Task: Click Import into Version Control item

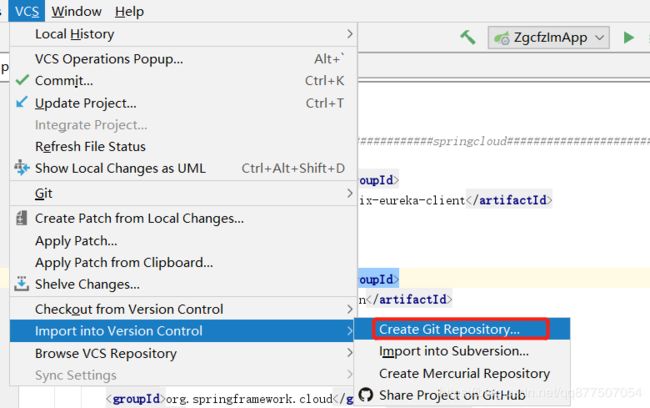Action: tap(183, 331)
